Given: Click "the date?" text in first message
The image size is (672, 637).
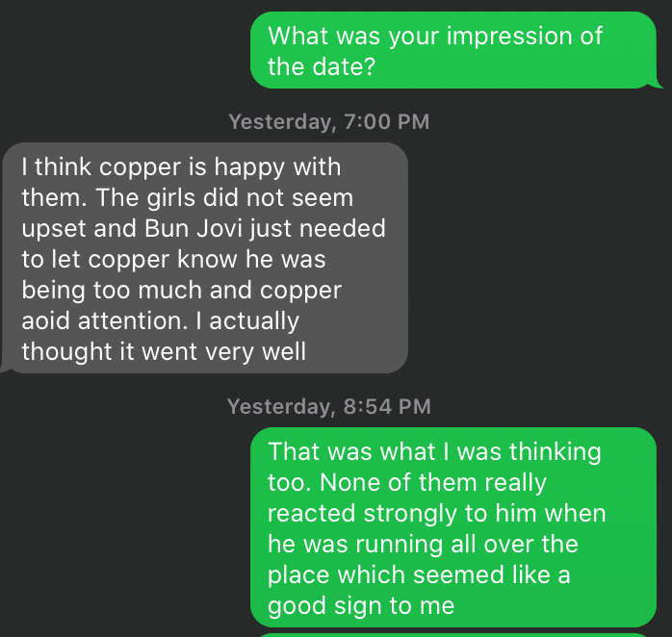Looking at the screenshot, I should click(x=321, y=66).
